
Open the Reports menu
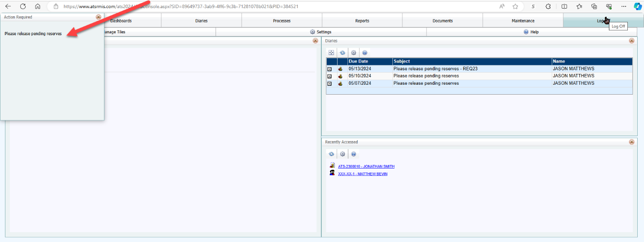tap(362, 21)
